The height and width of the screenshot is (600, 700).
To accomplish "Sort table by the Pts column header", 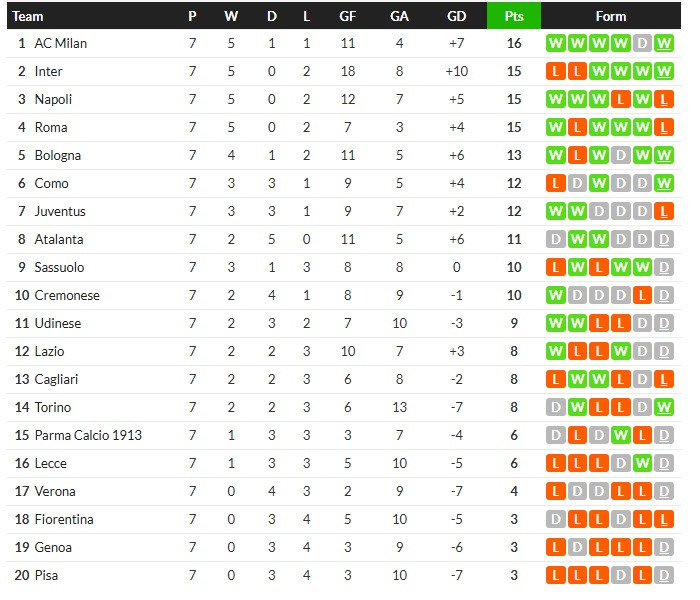I will [x=514, y=16].
